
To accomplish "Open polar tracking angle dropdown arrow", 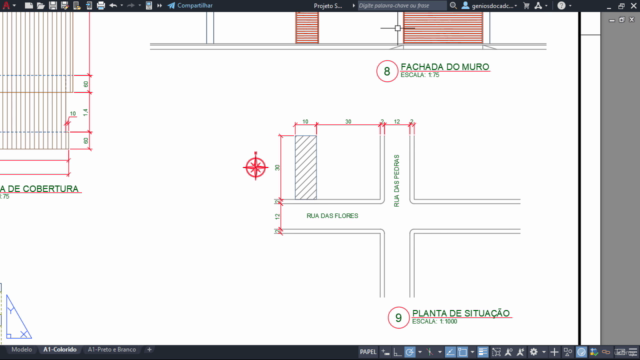I will click(420, 352).
